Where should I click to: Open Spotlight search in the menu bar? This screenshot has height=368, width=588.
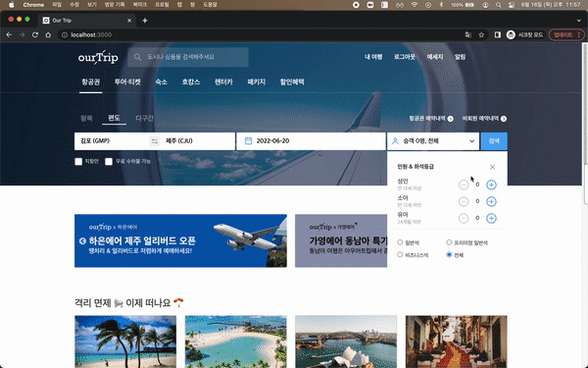point(498,5)
